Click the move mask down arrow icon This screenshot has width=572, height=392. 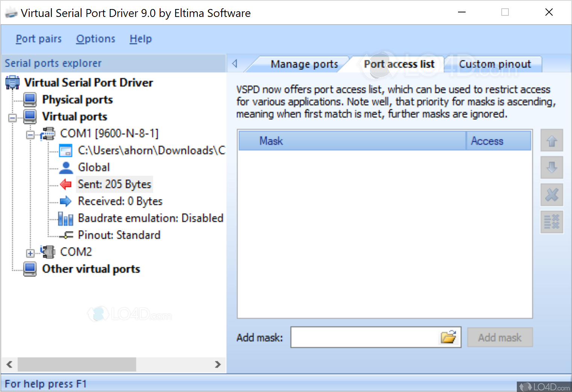[552, 167]
